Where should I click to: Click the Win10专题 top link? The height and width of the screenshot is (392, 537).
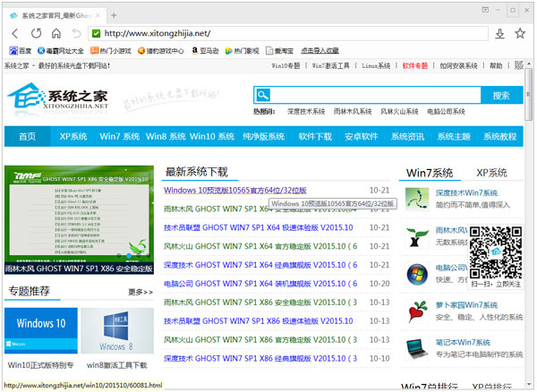point(286,65)
